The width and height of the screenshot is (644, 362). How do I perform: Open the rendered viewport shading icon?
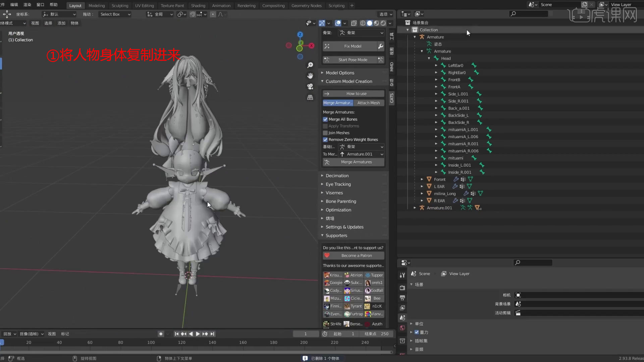click(x=383, y=23)
